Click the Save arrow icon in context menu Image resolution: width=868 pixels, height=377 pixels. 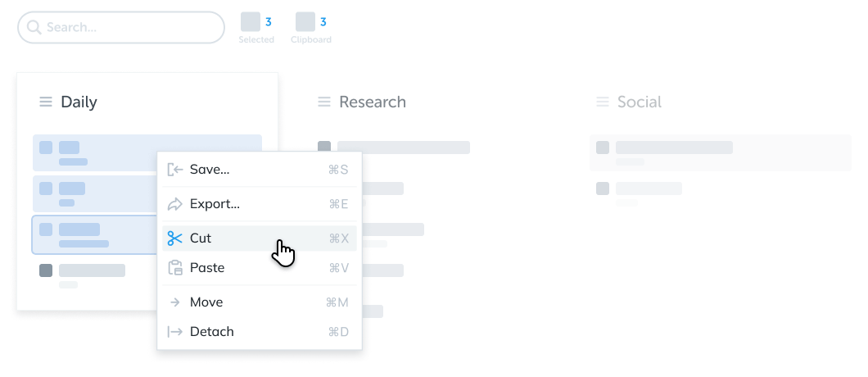174,170
